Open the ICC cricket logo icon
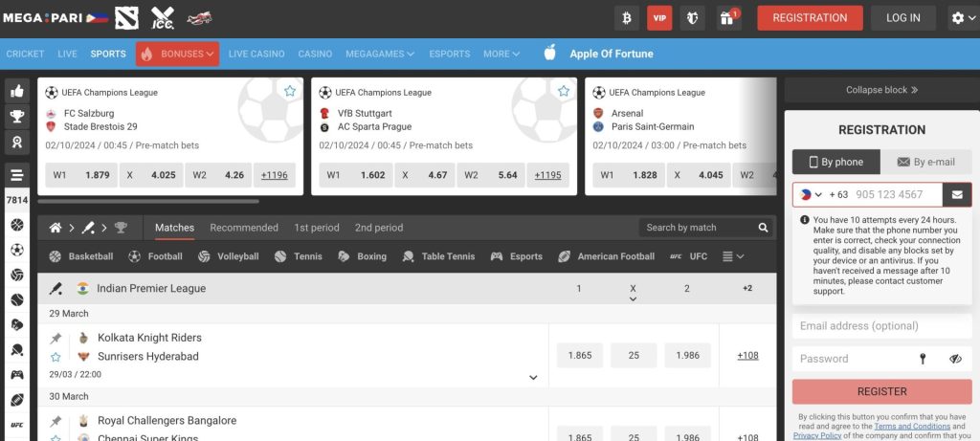Viewport: 980px width, 441px height. coord(163,17)
